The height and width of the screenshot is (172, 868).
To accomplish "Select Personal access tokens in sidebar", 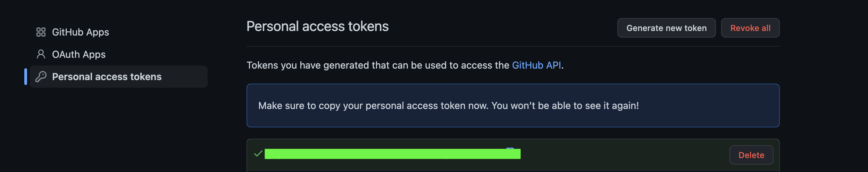I will [x=118, y=77].
